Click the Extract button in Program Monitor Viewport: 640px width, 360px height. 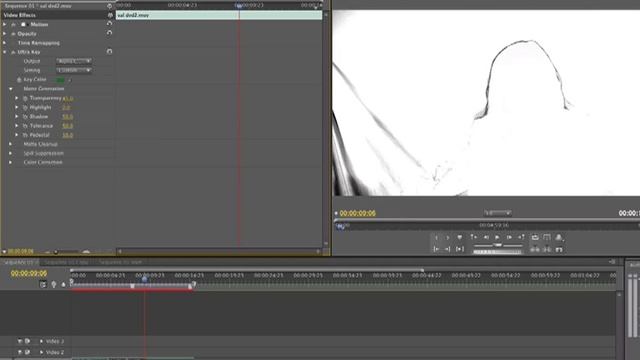(547, 249)
